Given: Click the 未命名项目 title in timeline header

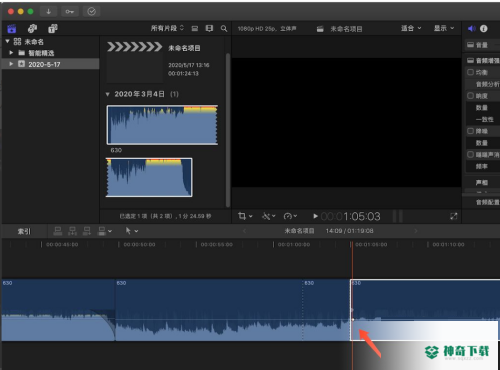Looking at the screenshot, I should click(299, 231).
